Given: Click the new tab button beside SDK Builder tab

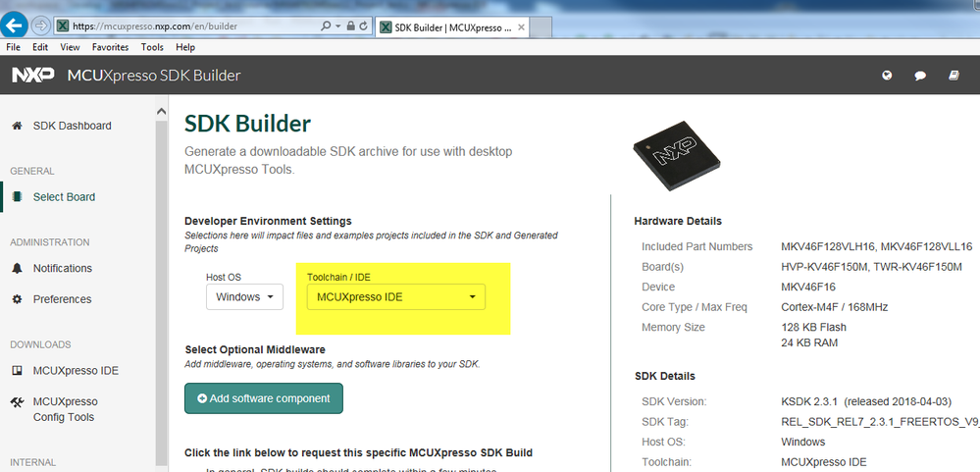Looking at the screenshot, I should point(540,27).
